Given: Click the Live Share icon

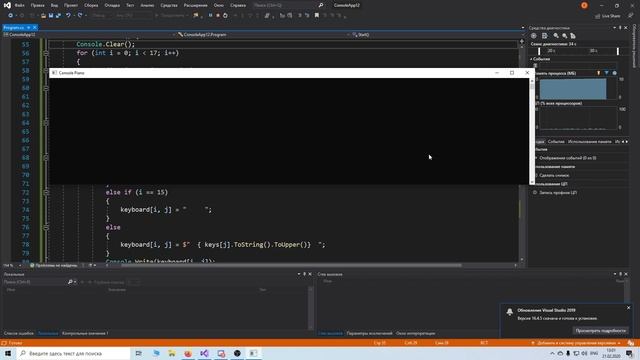Looking at the screenshot, I should 598,16.
